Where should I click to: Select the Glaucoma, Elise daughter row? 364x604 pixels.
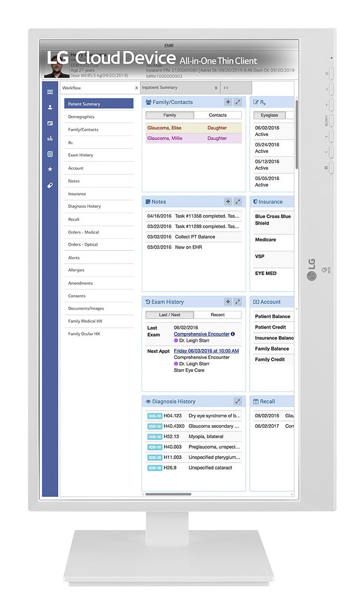tap(194, 128)
